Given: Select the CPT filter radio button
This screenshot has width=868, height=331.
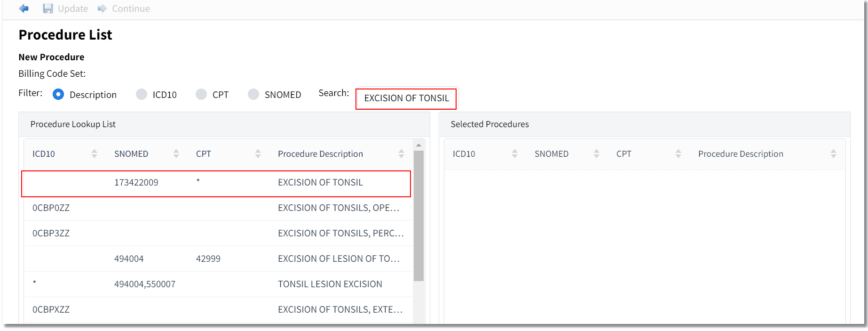Looking at the screenshot, I should (x=201, y=94).
